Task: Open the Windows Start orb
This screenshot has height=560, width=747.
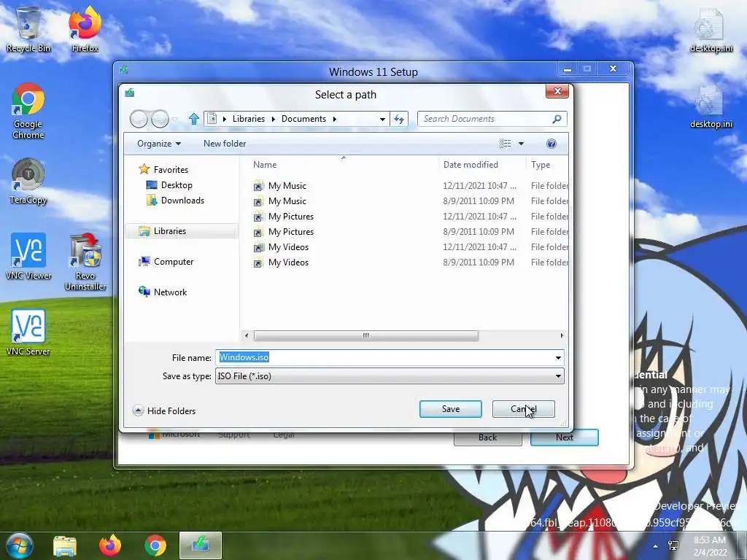Action: pos(19,545)
